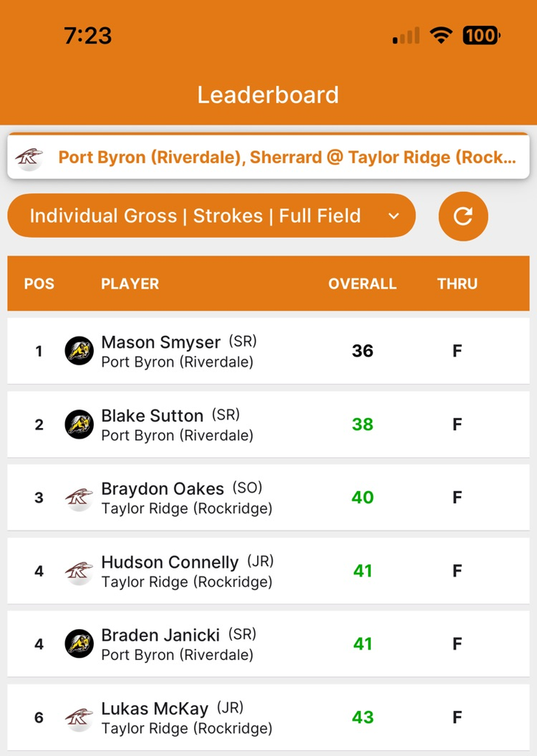Screen dimensions: 537x756
Task: Tap Rockridge logo in event title bar
Action: coord(29,158)
